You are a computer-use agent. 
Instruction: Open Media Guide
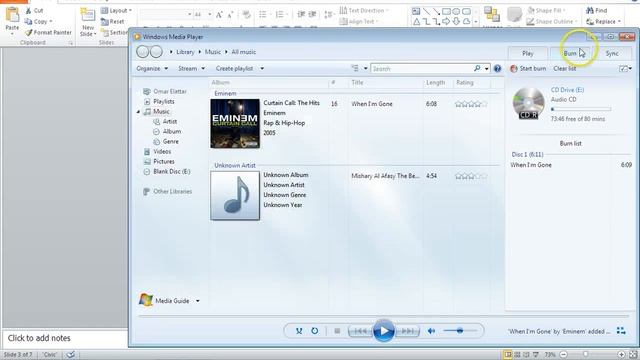[x=164, y=301]
